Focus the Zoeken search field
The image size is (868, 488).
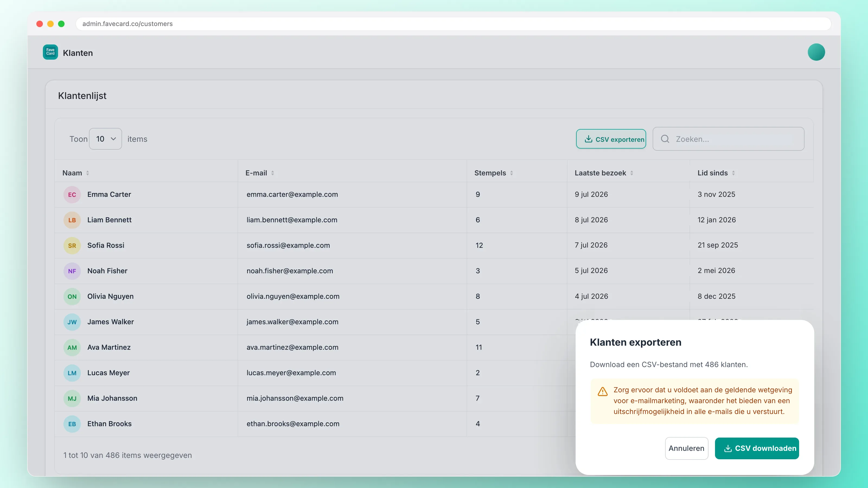[x=728, y=139]
